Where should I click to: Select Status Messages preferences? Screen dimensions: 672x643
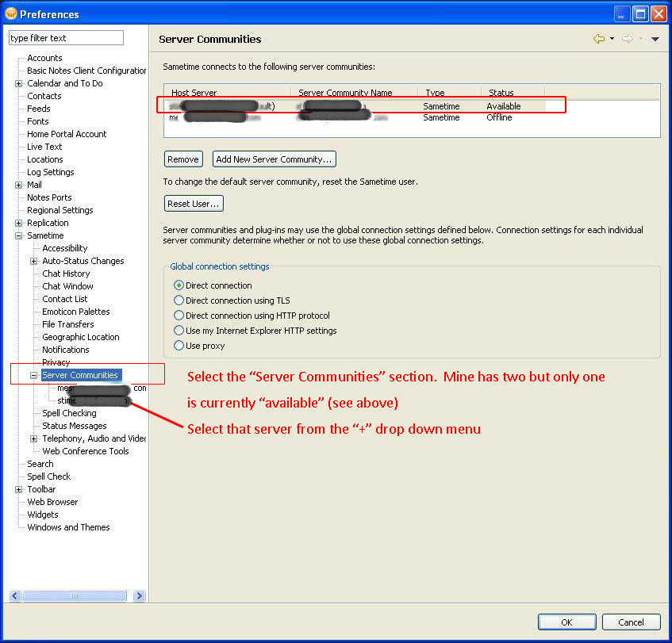click(x=74, y=426)
